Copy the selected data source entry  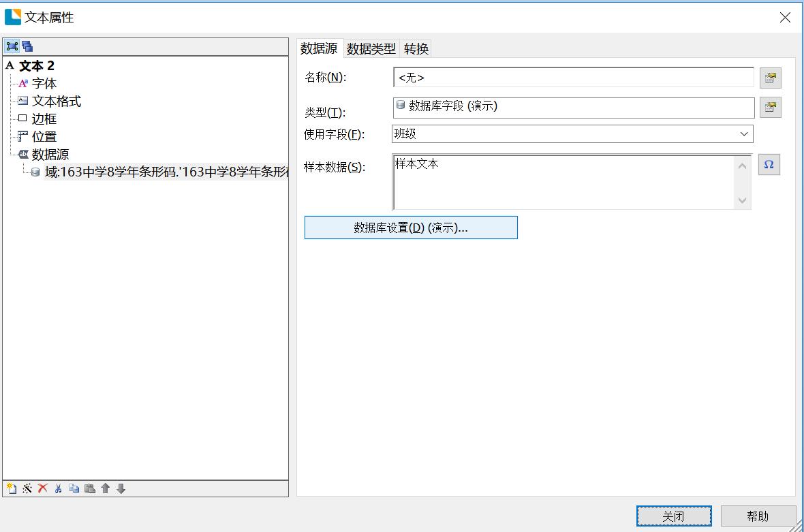tap(72, 488)
